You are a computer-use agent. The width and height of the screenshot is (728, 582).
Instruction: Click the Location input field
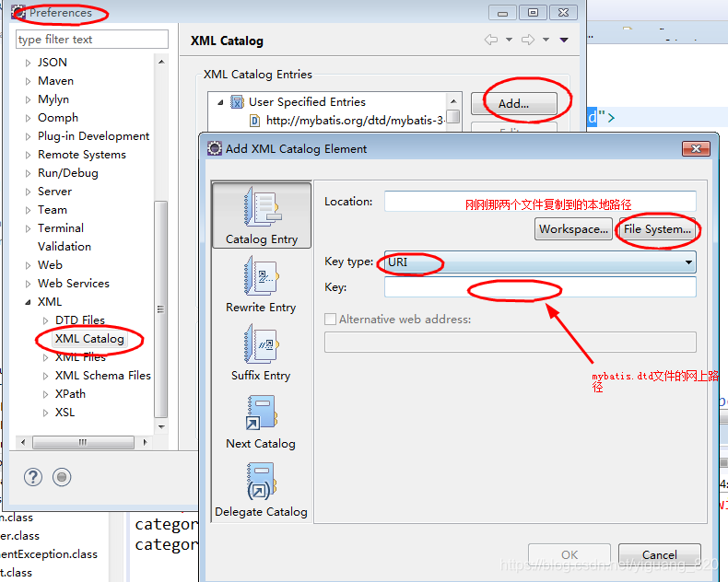[540, 202]
